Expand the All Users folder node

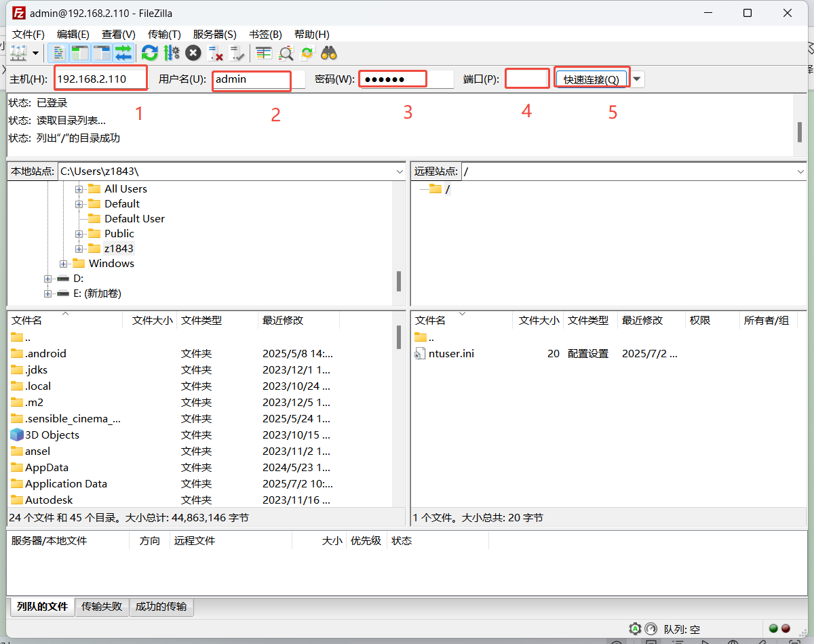(79, 189)
